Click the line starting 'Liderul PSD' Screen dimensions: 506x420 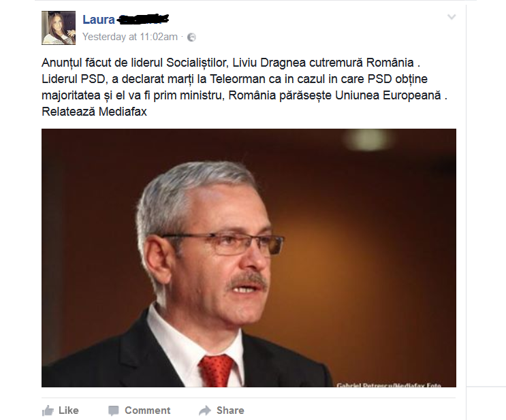click(234, 79)
